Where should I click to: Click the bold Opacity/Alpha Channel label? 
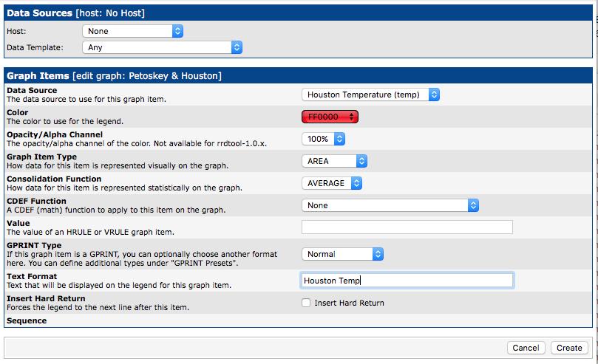click(54, 134)
